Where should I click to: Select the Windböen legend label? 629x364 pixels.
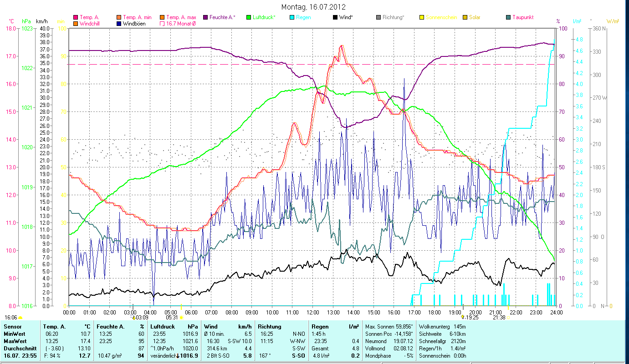134,23
